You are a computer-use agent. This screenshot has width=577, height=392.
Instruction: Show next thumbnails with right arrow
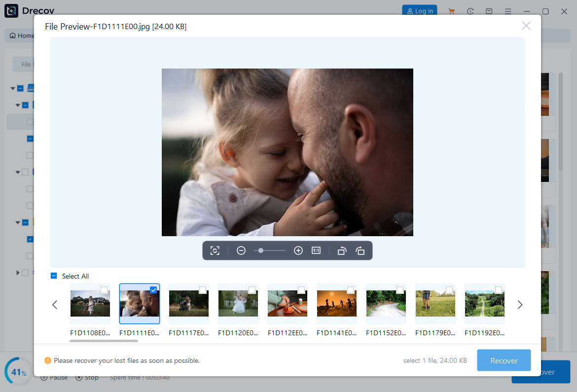point(520,305)
